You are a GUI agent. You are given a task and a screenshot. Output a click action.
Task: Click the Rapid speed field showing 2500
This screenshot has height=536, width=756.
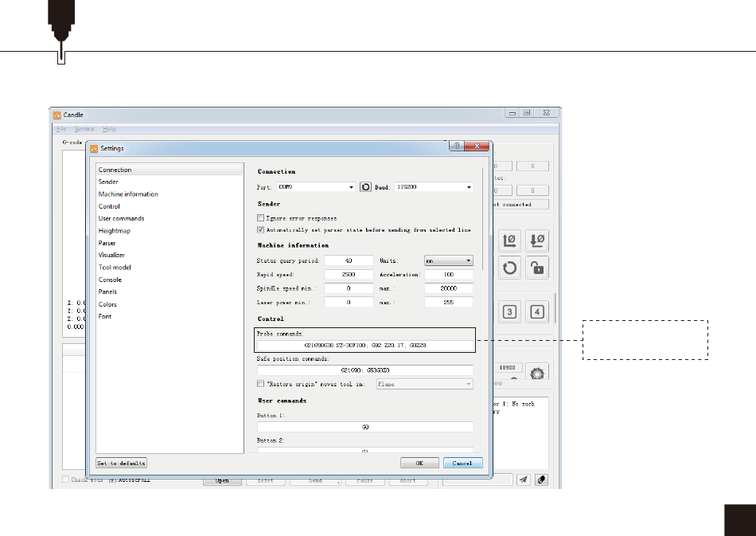click(349, 275)
